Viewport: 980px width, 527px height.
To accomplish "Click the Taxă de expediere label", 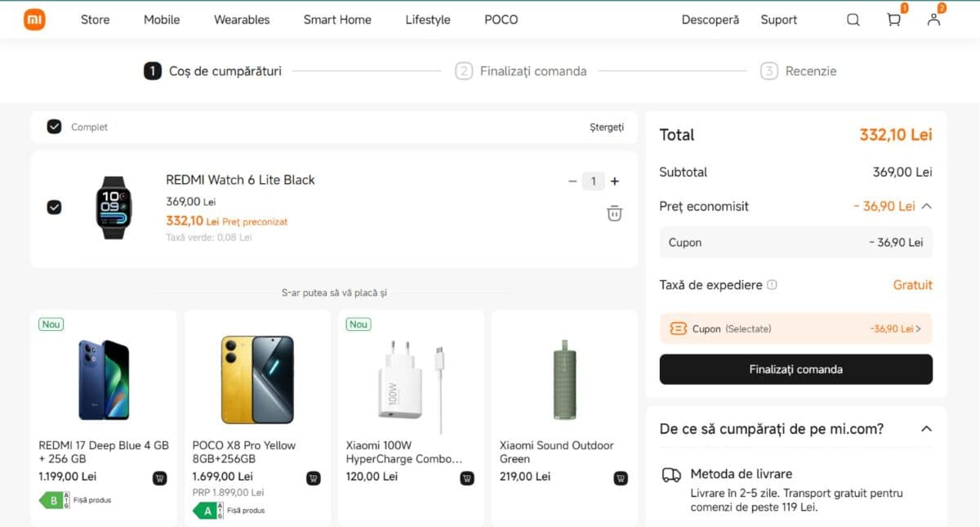I will [x=710, y=285].
